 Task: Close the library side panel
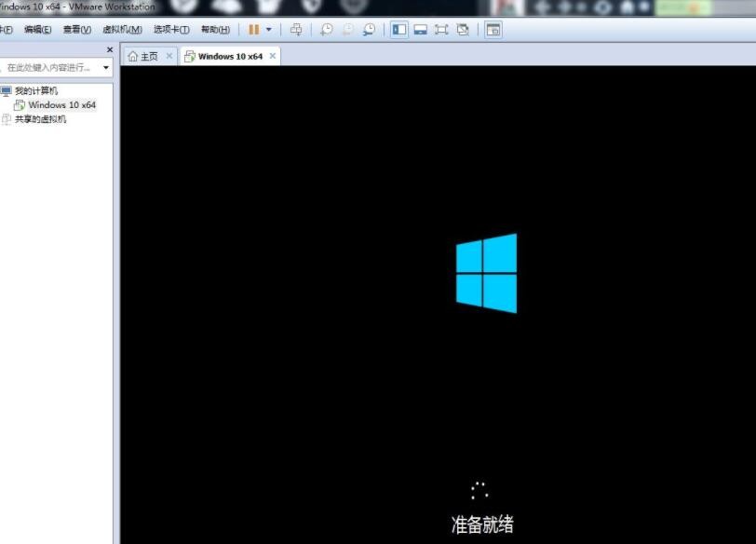click(x=109, y=50)
